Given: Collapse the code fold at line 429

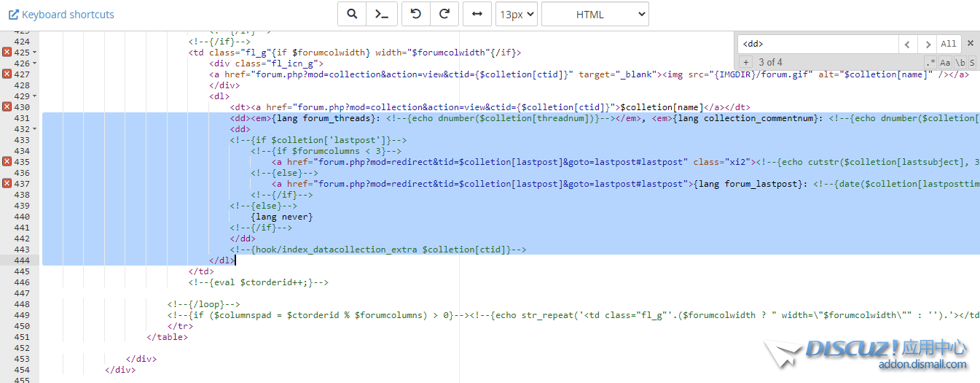Looking at the screenshot, I should coord(34,96).
